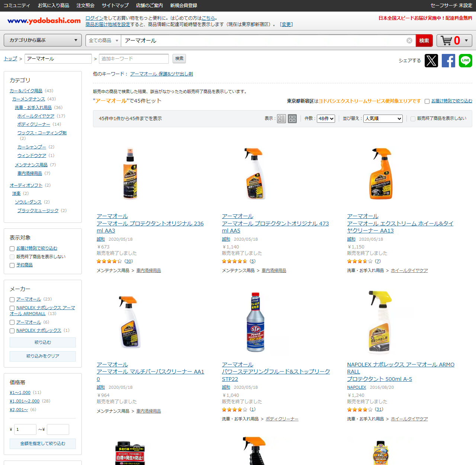Click 金額を指定して絞り込む button
This screenshot has width=476, height=465.
[43, 443]
